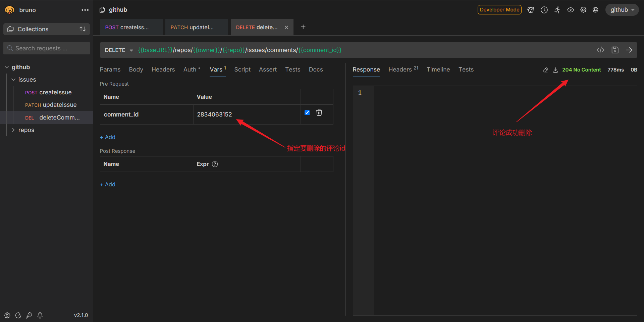Select DEL deleteComm... request in sidebar

(47, 118)
